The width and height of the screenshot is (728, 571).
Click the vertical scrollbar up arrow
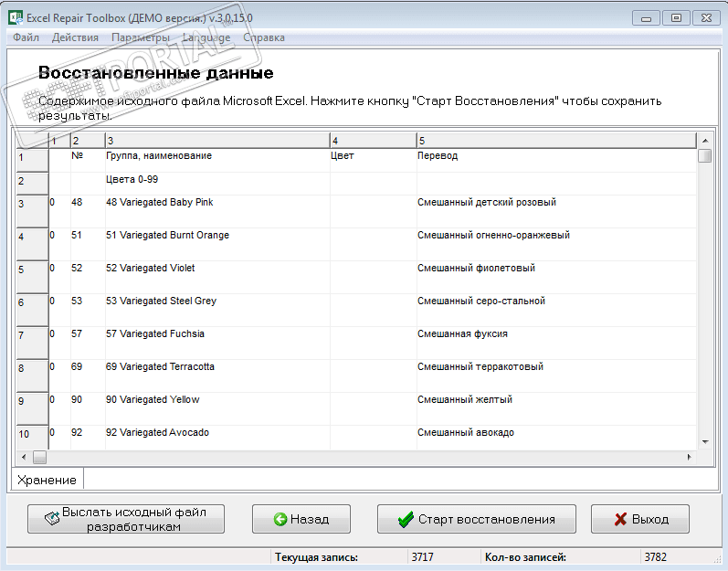click(x=705, y=141)
